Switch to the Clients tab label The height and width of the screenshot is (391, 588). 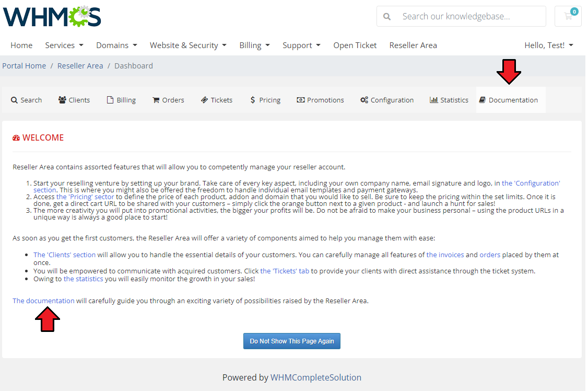point(79,100)
